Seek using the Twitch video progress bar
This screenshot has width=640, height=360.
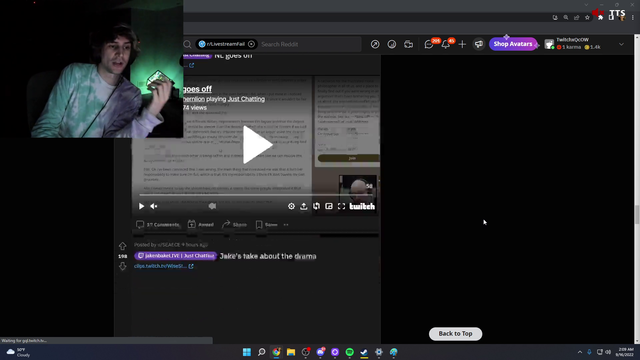(x=256, y=195)
